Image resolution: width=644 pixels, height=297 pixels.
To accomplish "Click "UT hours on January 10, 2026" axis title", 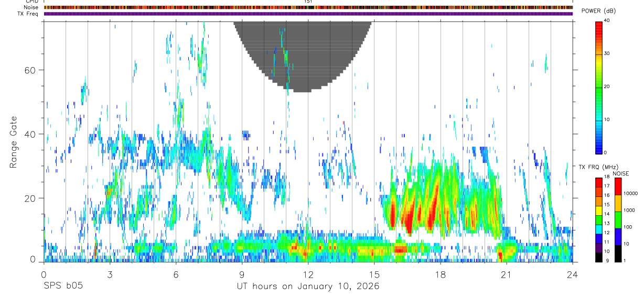I will click(x=308, y=287).
